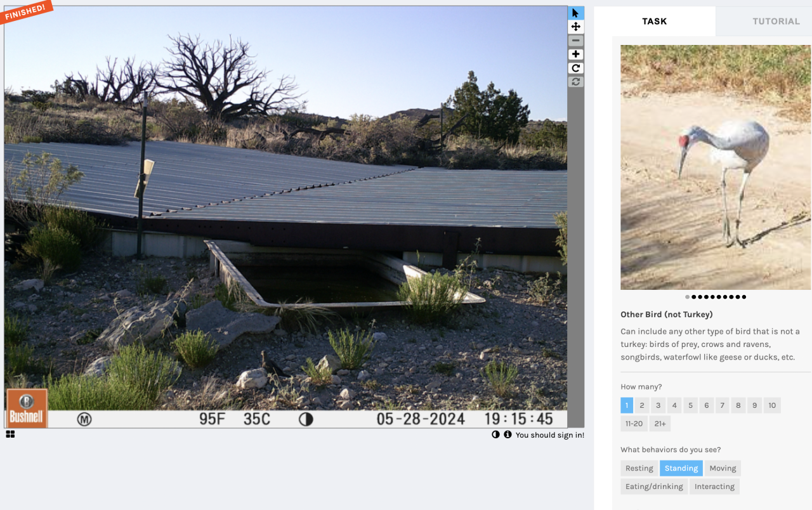The width and height of the screenshot is (812, 510).
Task: Select the pointer arrow tool
Action: 575,13
